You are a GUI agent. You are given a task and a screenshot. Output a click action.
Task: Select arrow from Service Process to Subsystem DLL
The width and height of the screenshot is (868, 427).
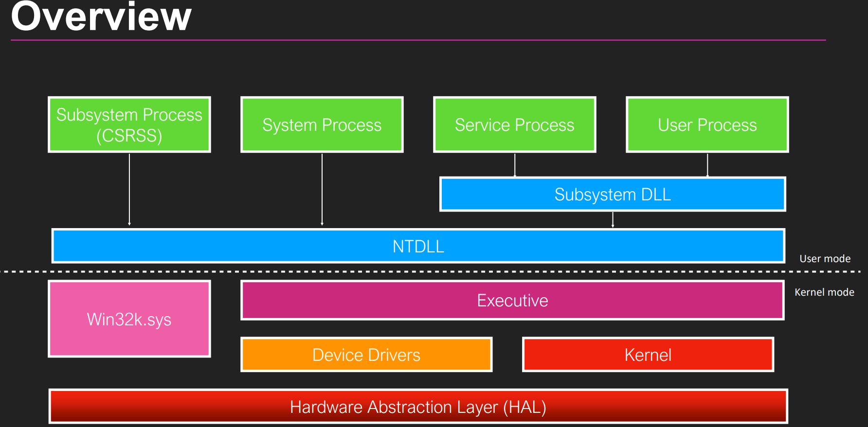515,165
